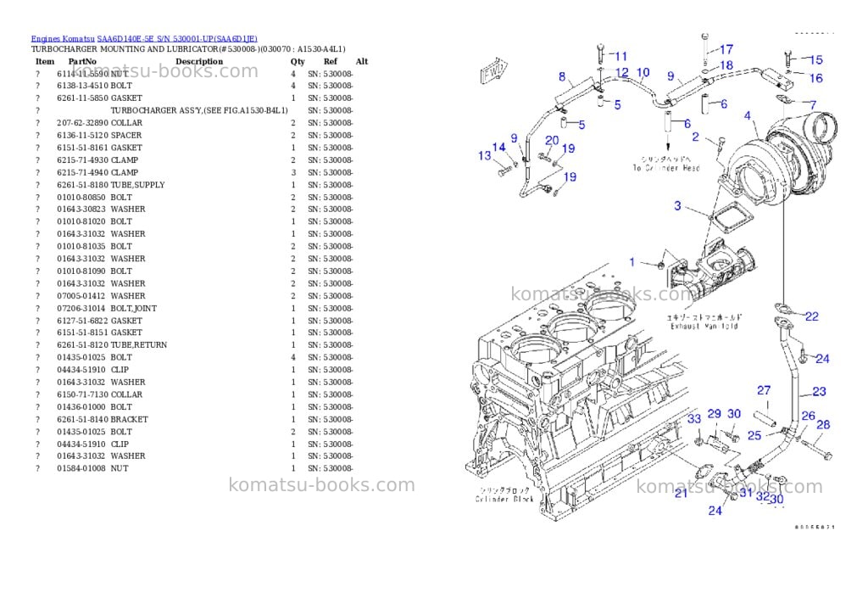Click callout number 1 near manifold nut
This screenshot has width=868, height=615.
pos(632,262)
